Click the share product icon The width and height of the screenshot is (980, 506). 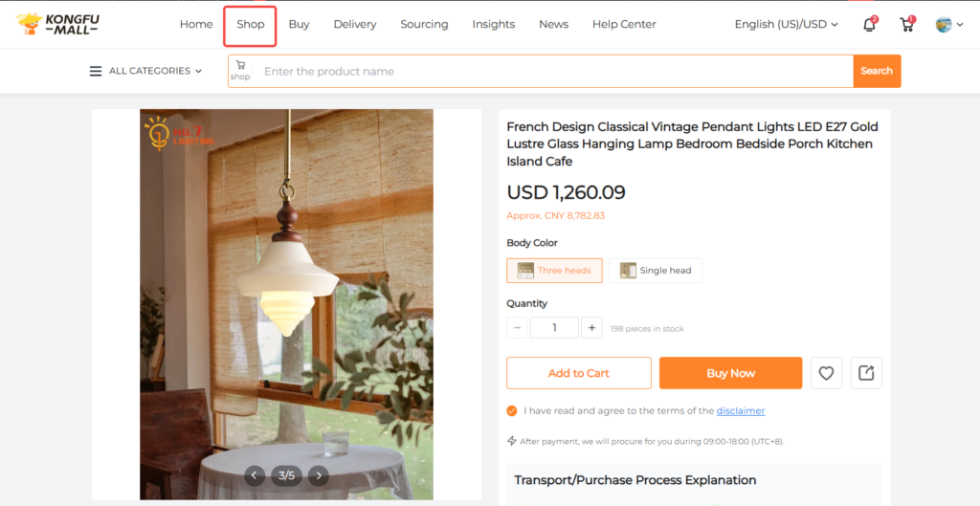(866, 373)
